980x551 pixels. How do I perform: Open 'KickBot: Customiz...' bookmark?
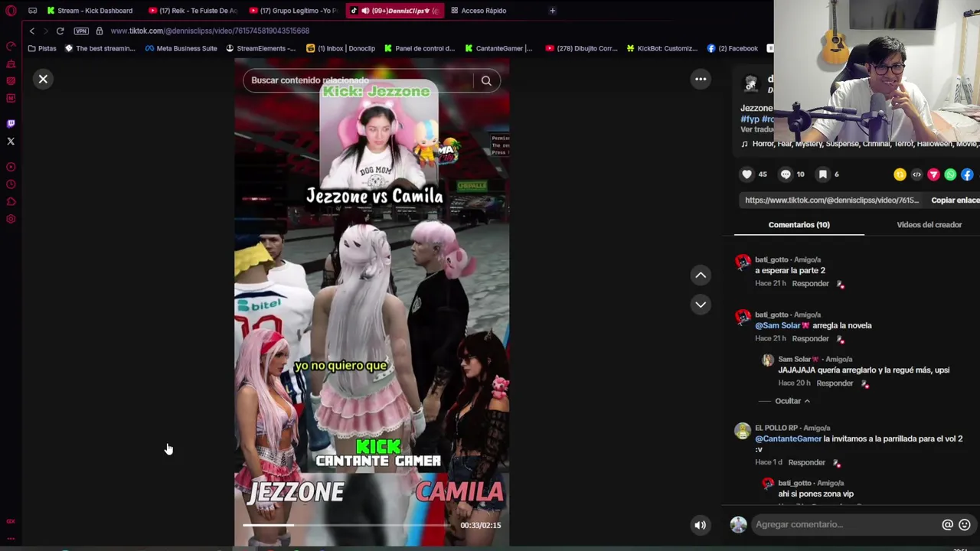661,48
